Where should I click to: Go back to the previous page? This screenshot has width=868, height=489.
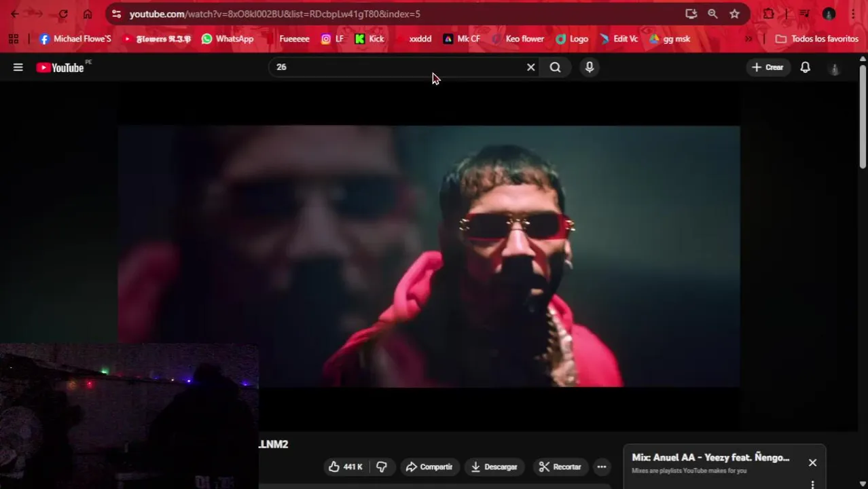pos(15,14)
